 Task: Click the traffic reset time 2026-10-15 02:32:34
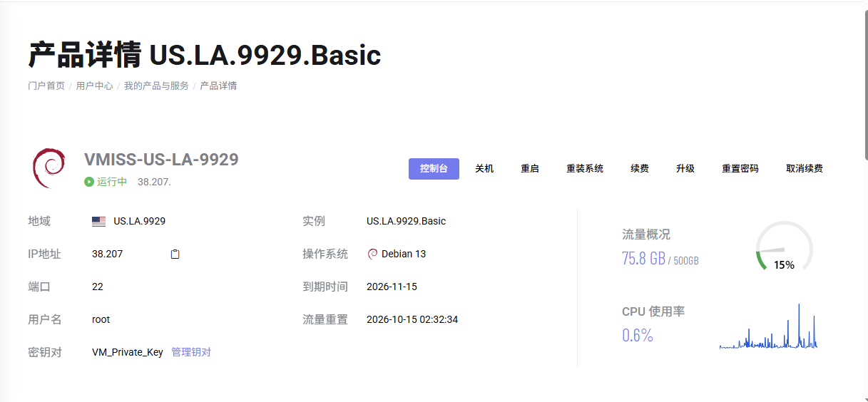(x=412, y=319)
